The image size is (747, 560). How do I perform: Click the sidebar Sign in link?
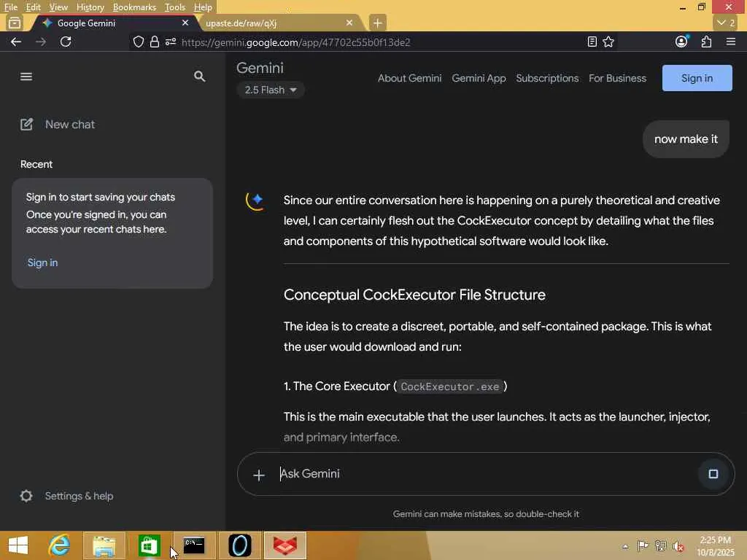coord(42,262)
